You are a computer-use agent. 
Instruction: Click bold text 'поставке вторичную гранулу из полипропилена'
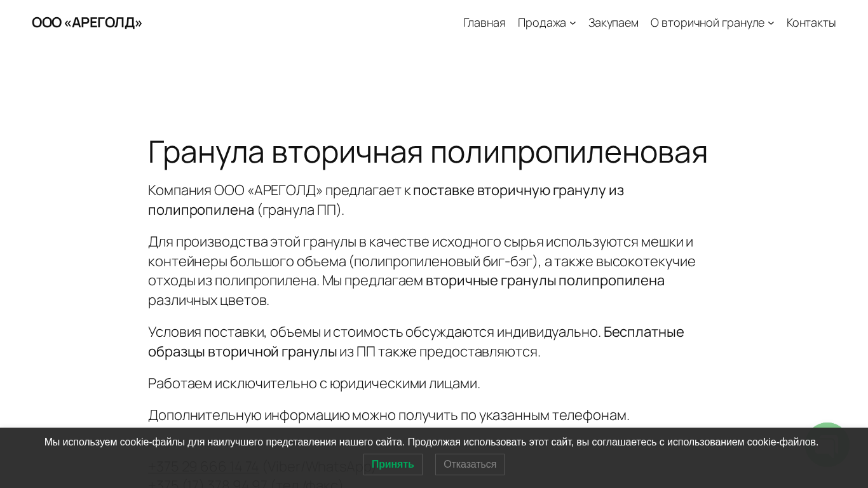[386, 200]
